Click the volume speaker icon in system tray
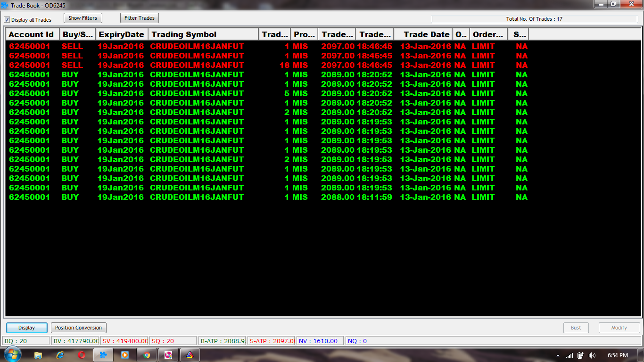 click(592, 355)
